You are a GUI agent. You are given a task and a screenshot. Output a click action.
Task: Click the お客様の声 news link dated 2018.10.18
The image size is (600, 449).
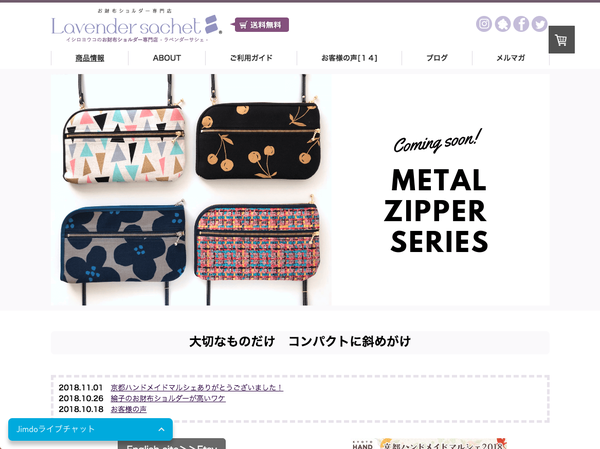pos(129,409)
